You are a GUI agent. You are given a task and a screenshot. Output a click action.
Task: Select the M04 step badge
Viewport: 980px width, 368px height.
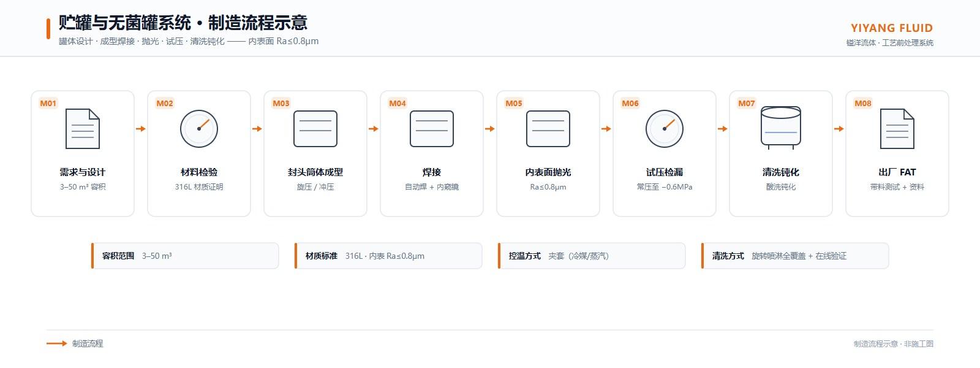(398, 103)
